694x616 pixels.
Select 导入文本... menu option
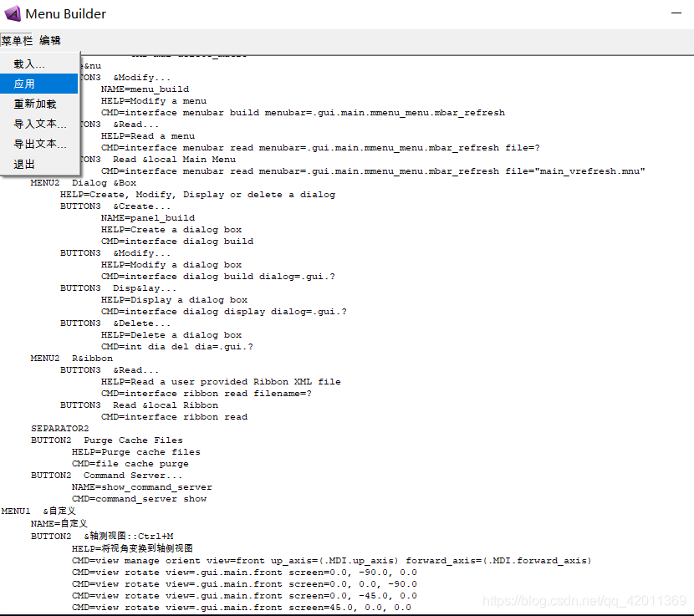click(x=40, y=124)
